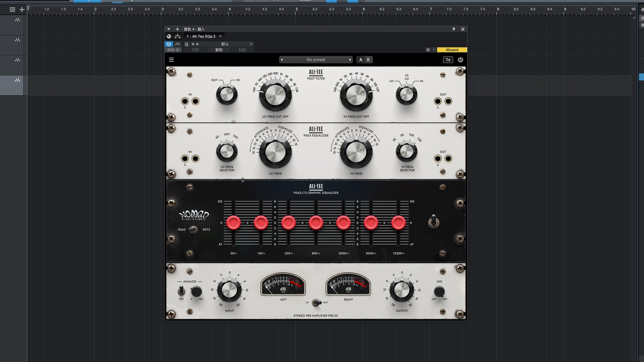Adjust the LO FREQ CUT OFF knob
The width and height of the screenshot is (644, 362).
pos(275,95)
